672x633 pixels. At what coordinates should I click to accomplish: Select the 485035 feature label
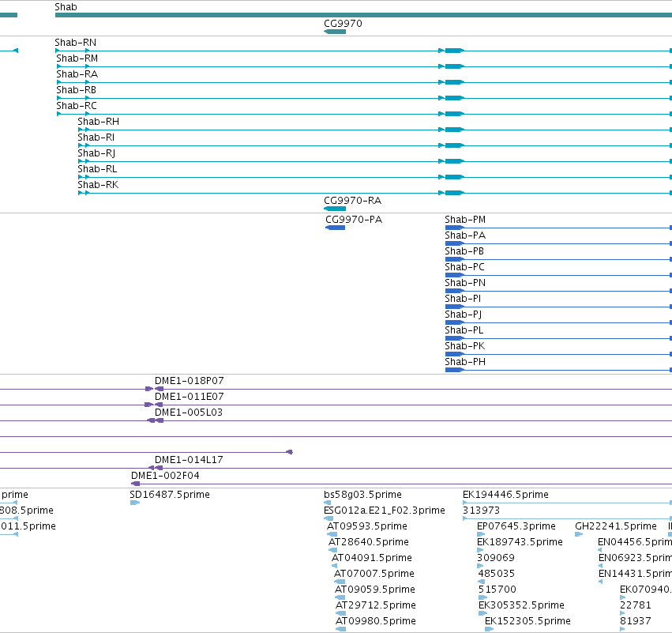[497, 574]
